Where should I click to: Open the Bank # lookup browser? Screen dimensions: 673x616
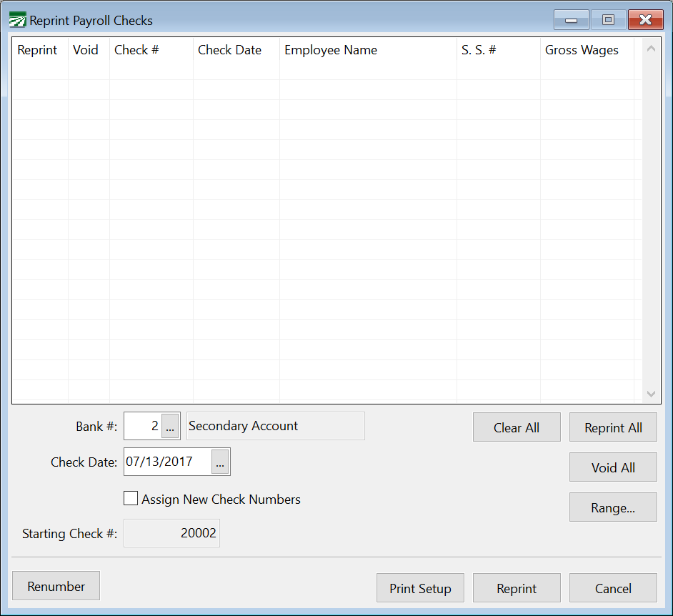[x=170, y=426]
